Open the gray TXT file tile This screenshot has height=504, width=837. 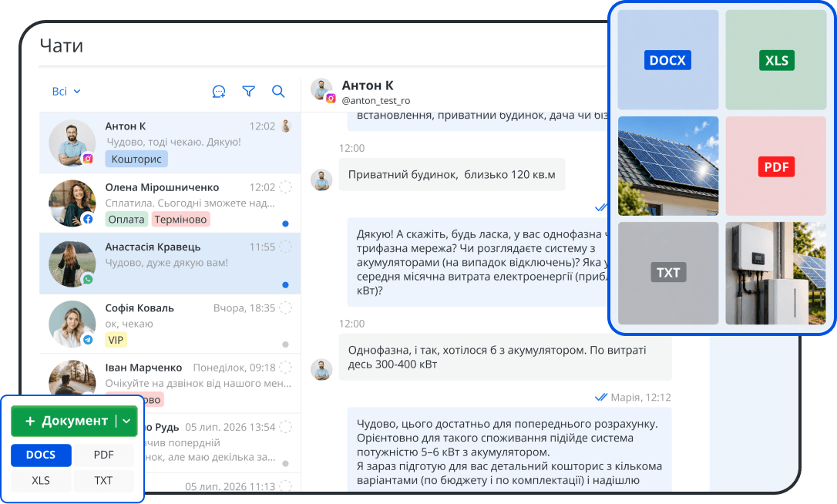(667, 273)
